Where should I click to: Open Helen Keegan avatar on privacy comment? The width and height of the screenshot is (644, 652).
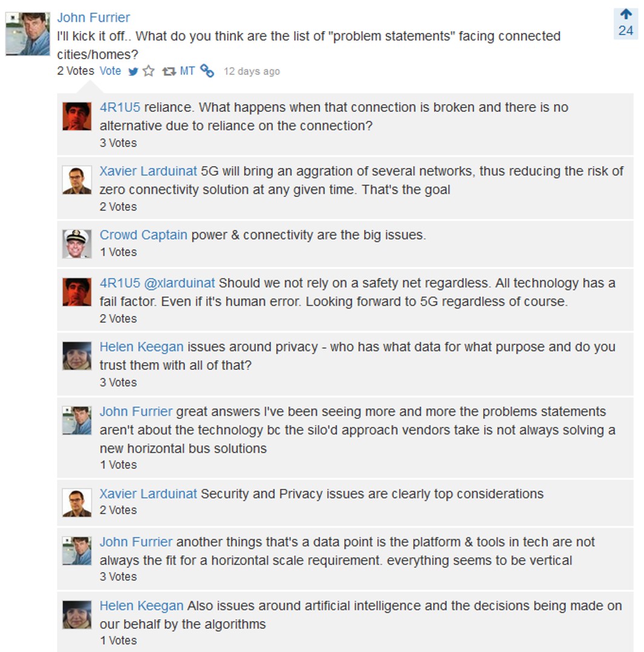(x=77, y=356)
